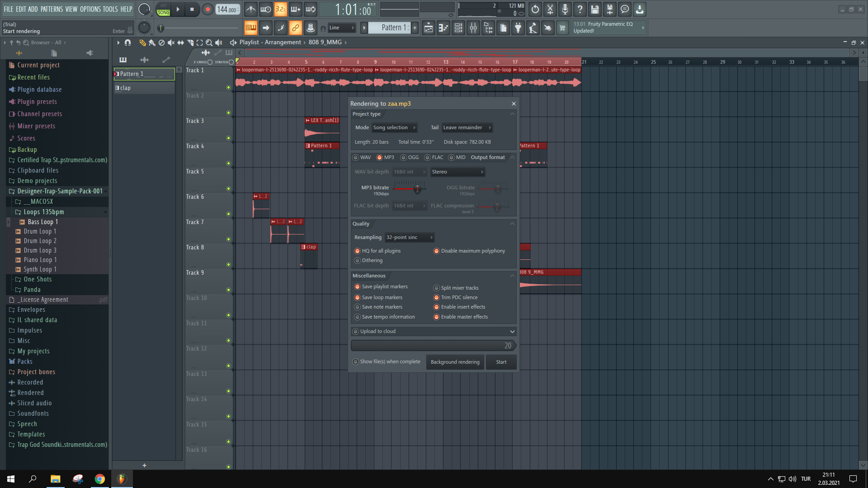Select the Draw pencil tool in playlist
Image resolution: width=868 pixels, height=488 pixels.
tap(142, 42)
